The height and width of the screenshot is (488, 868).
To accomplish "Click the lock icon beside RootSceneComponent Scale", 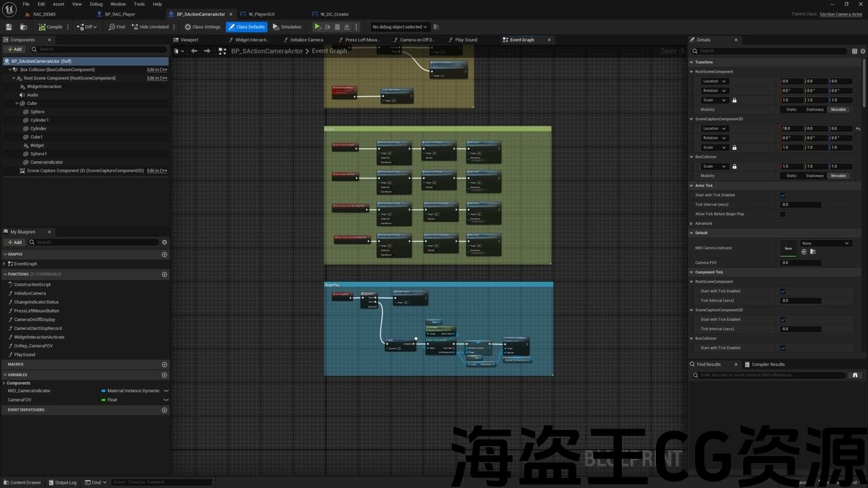I will (x=734, y=100).
